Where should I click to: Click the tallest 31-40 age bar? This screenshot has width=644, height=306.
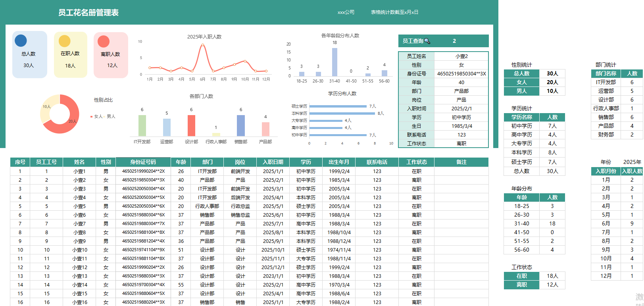pos(334,62)
